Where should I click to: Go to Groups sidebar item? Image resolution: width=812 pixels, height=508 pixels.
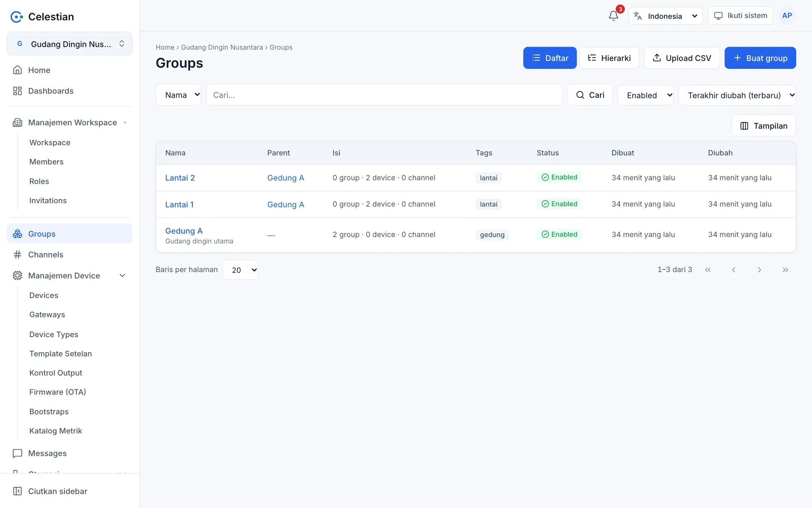(x=70, y=234)
